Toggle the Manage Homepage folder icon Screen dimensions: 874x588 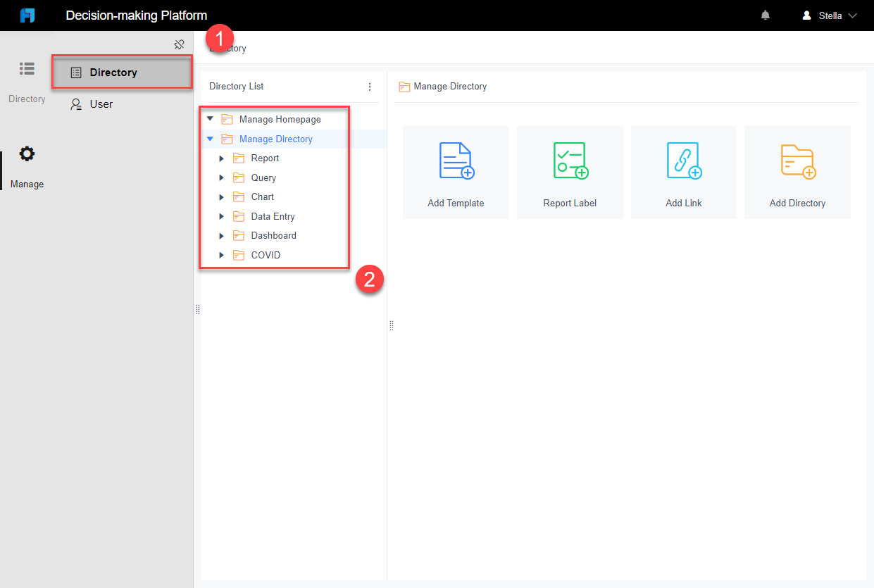point(227,118)
